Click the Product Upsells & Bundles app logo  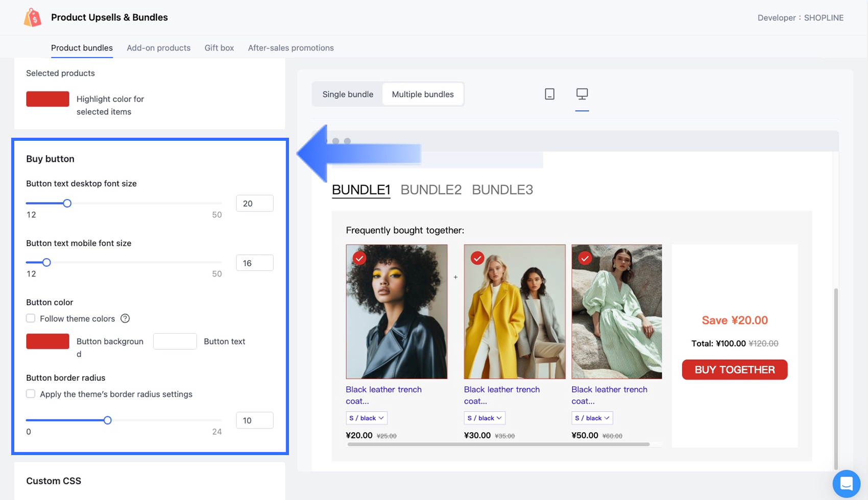coord(33,17)
